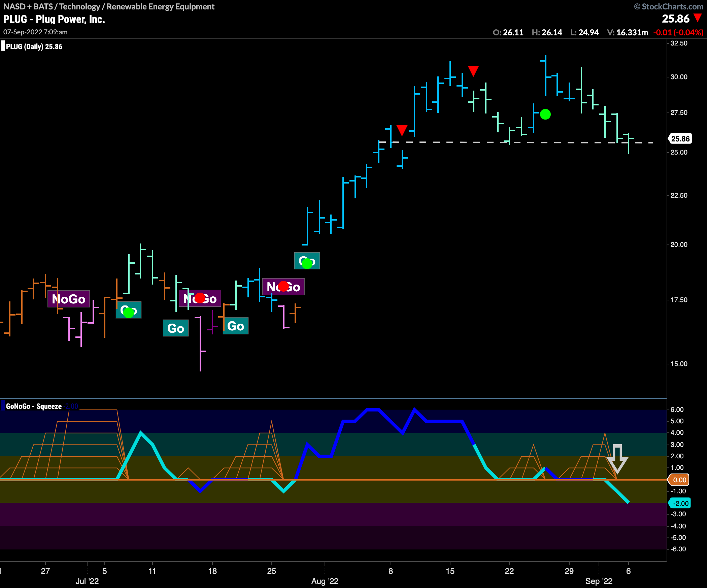Click the change value -0.01 (-0.04%)

(678, 33)
